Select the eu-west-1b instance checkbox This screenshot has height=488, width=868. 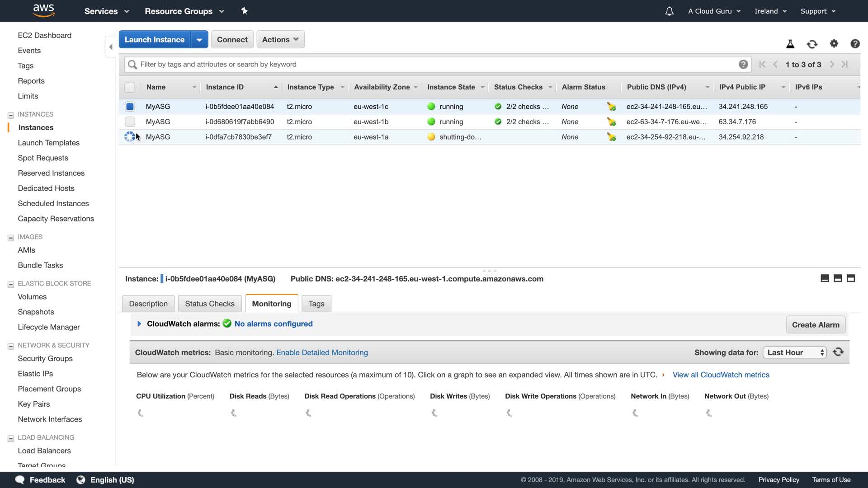130,122
